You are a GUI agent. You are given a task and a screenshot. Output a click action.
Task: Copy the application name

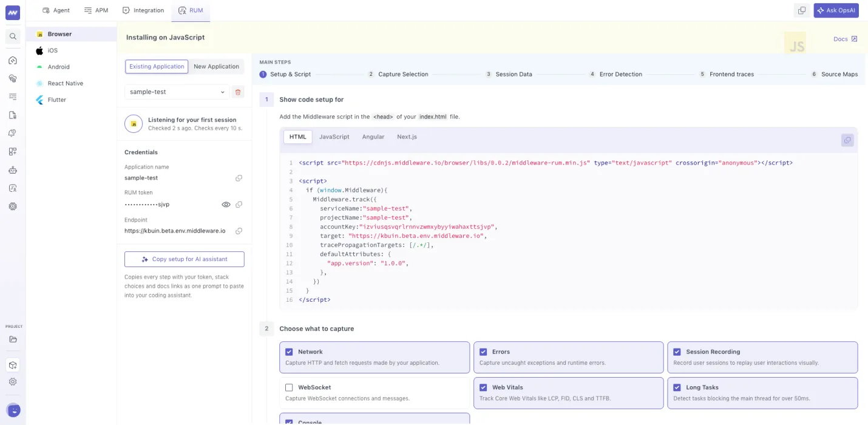click(239, 178)
